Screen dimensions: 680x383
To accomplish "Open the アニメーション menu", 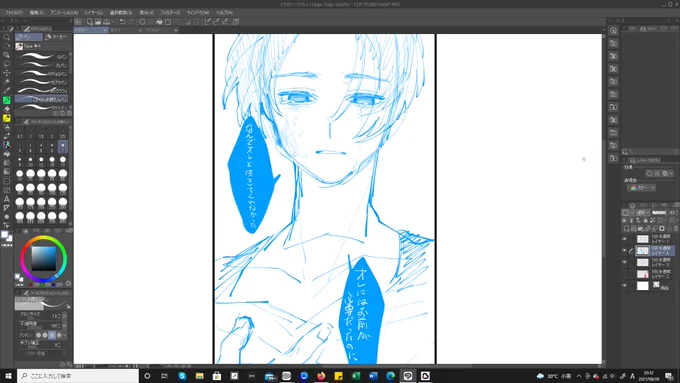I will click(64, 13).
